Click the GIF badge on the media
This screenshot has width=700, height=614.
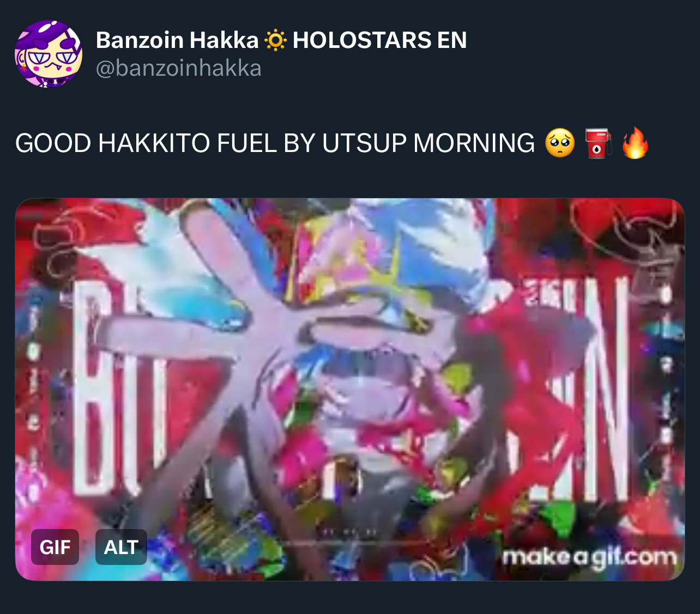pos(55,547)
